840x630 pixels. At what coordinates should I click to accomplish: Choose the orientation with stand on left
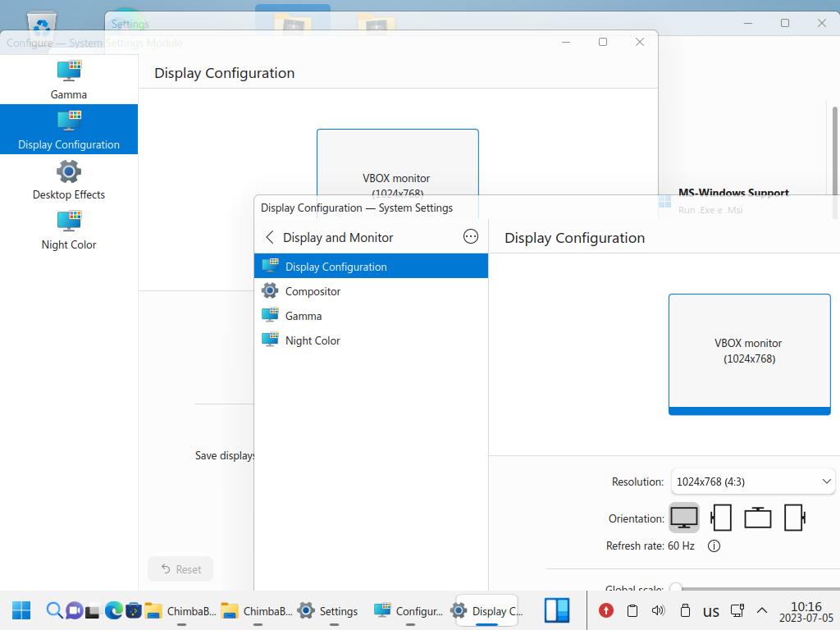[x=721, y=518]
